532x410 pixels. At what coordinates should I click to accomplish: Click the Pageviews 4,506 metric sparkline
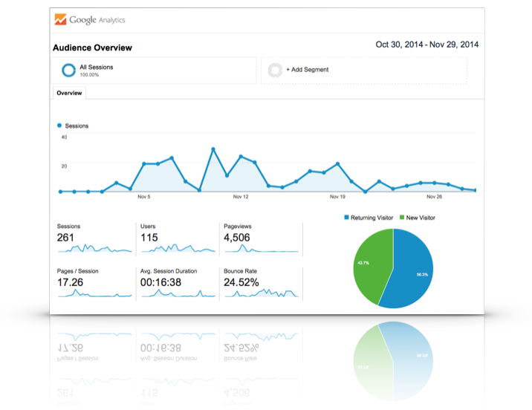(x=262, y=247)
